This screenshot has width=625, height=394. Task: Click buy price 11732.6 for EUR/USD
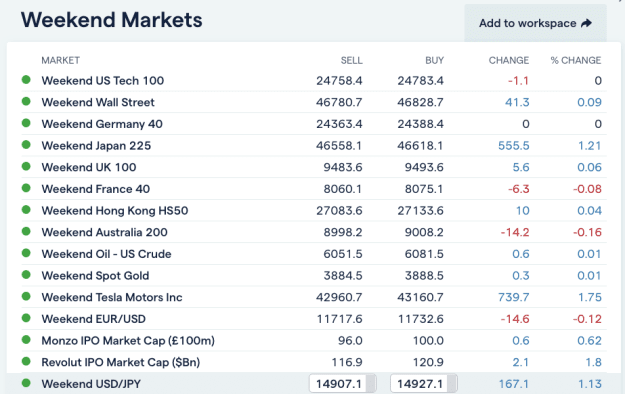tap(421, 319)
